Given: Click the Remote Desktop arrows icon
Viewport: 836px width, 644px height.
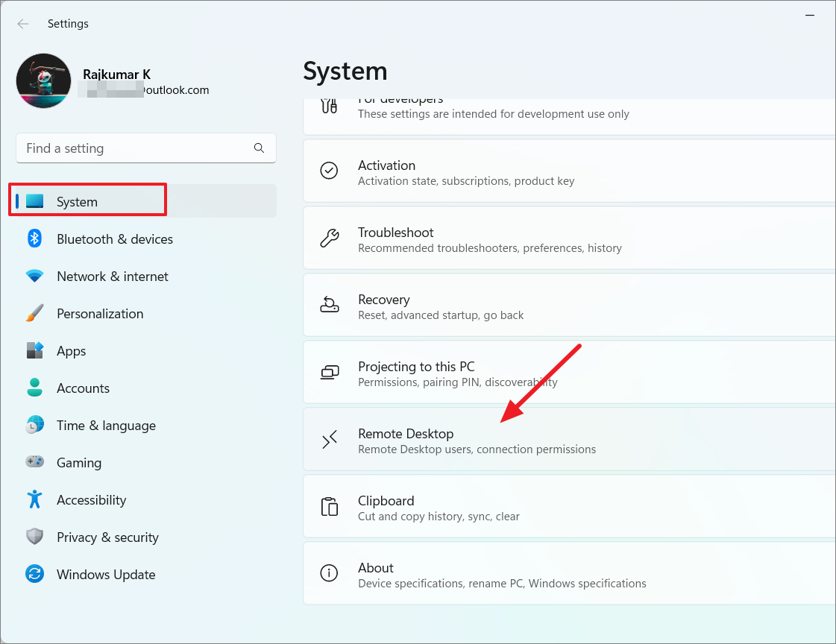Looking at the screenshot, I should click(x=330, y=440).
